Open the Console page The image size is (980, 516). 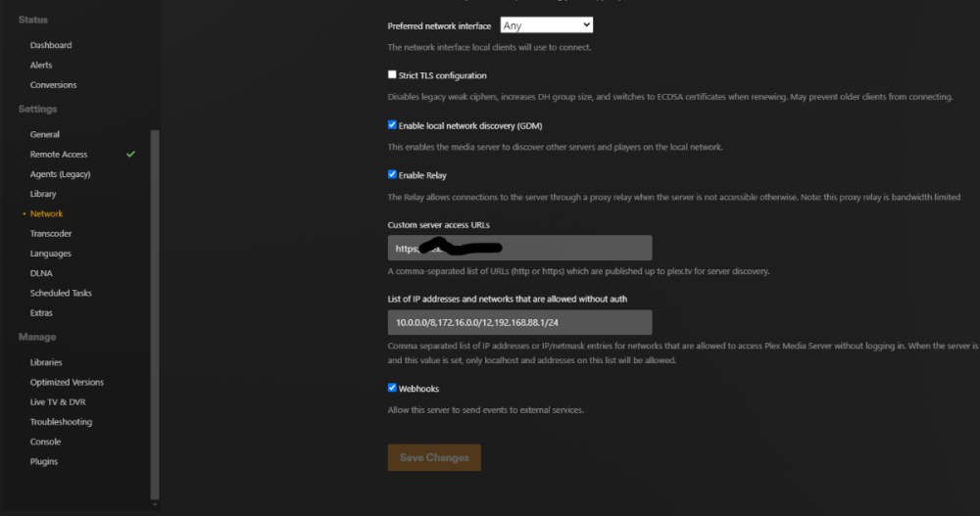[x=46, y=442]
